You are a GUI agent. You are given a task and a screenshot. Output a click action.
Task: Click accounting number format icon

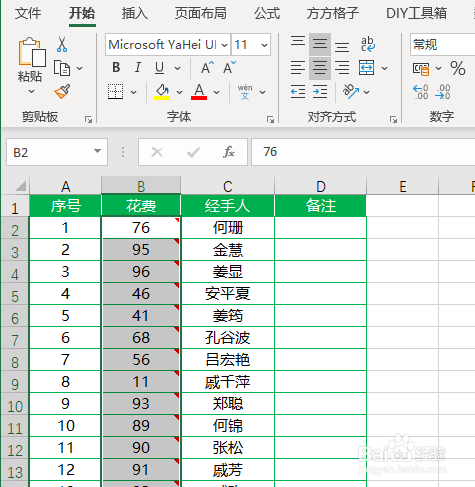(421, 69)
